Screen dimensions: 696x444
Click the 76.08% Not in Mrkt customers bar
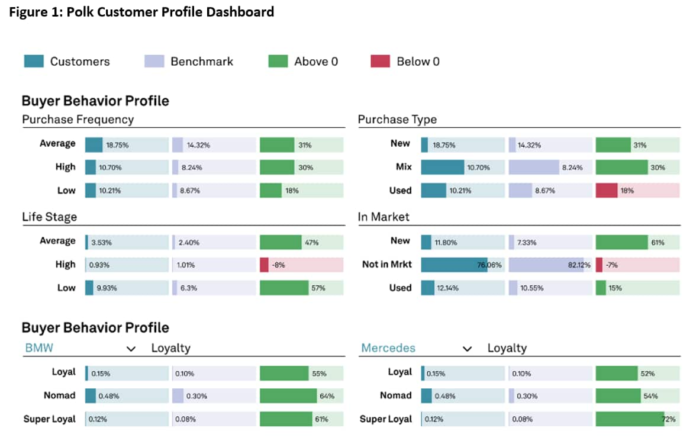(x=460, y=265)
